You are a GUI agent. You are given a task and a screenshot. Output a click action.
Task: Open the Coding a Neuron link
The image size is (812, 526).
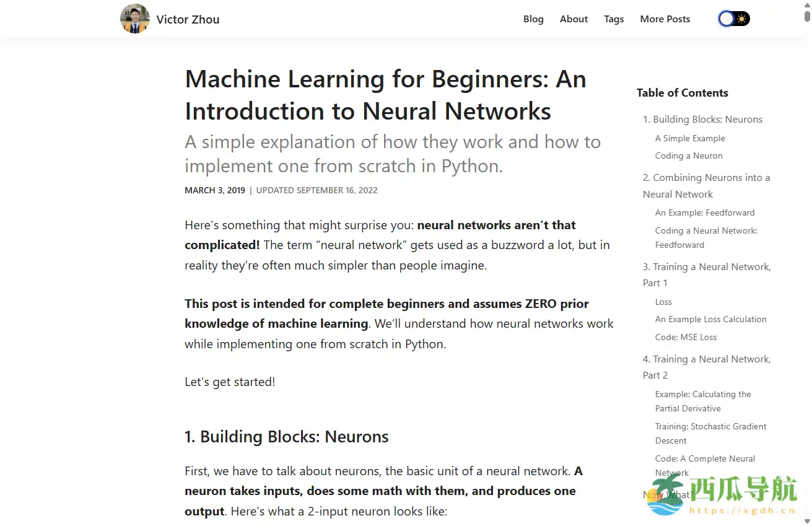[x=689, y=156]
